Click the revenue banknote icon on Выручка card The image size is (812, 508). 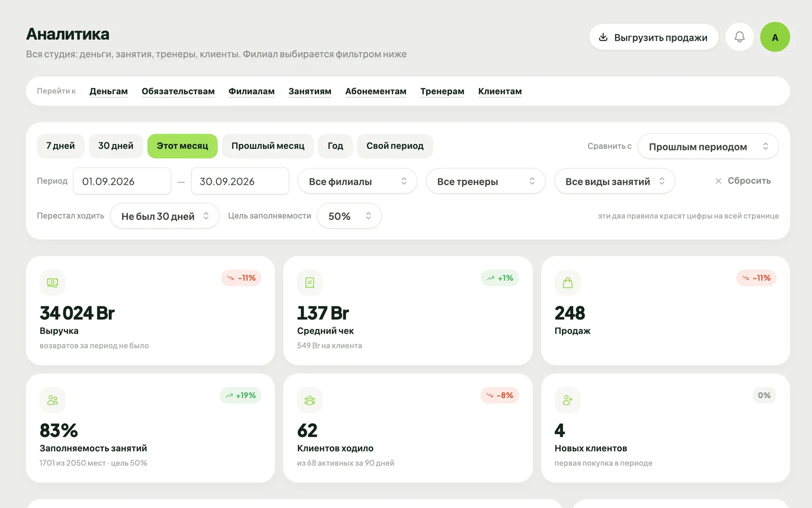point(52,282)
